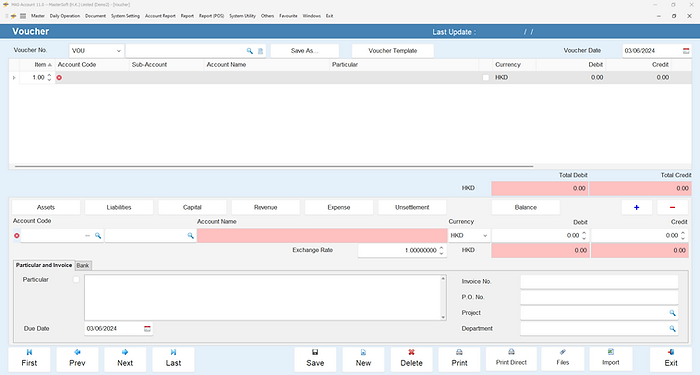This screenshot has width=700, height=375.
Task: Open the Account Report menu
Action: (x=160, y=16)
